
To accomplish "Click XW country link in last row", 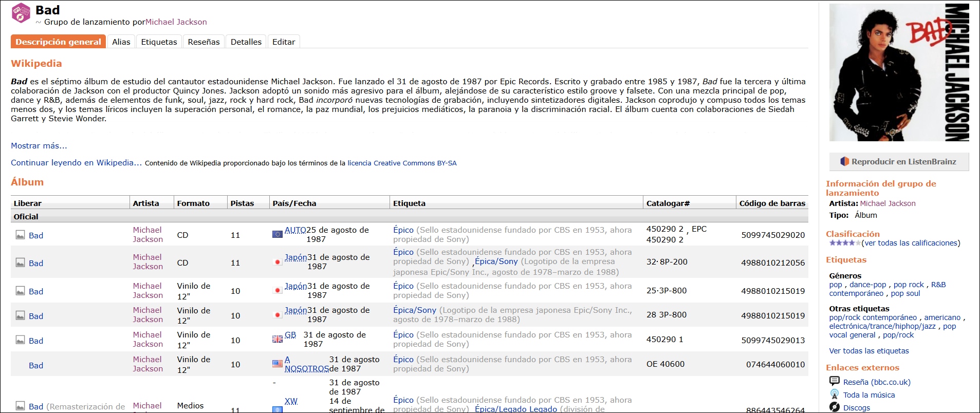I will pyautogui.click(x=291, y=401).
